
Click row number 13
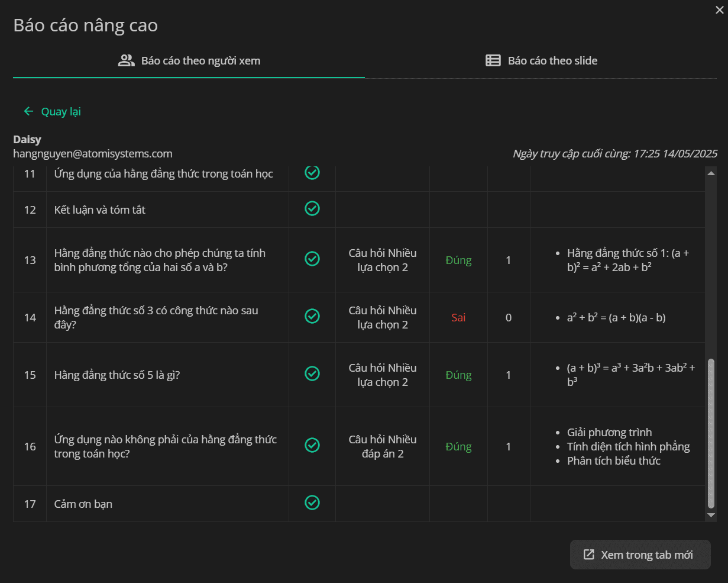[30, 260]
